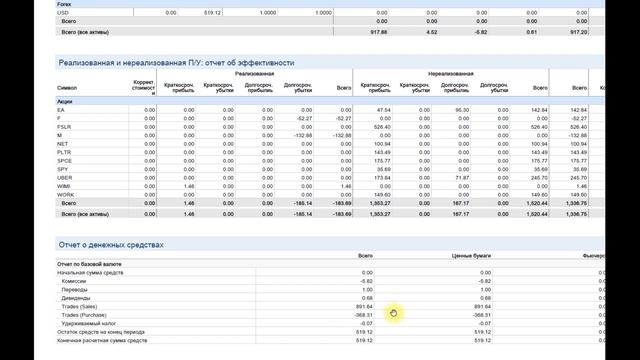640x360 pixels.
Task: Click the USD row label under Forex
Action: pyautogui.click(x=62, y=13)
